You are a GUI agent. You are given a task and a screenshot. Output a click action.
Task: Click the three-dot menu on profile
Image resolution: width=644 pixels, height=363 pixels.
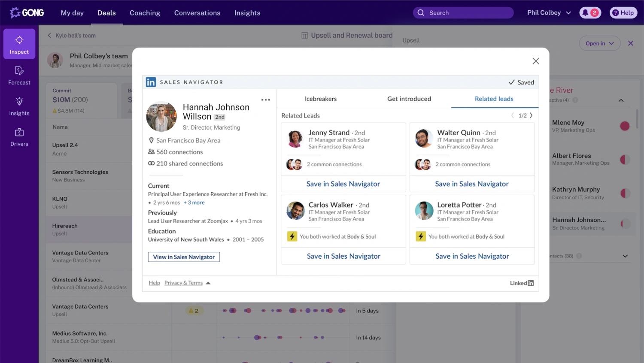pyautogui.click(x=266, y=100)
